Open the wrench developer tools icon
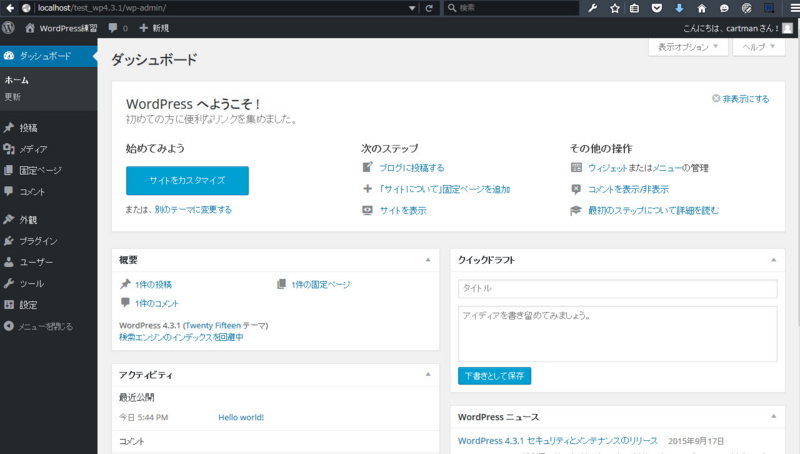Viewport: 800px width, 454px height. pos(592,8)
